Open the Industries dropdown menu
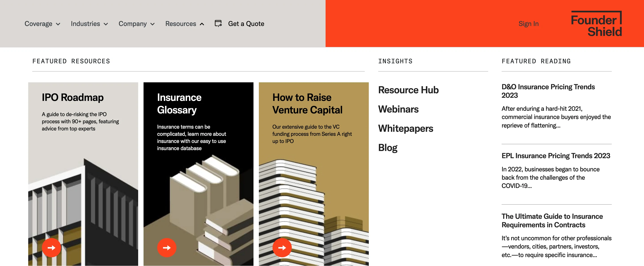Image resolution: width=644 pixels, height=266 pixels. pyautogui.click(x=88, y=23)
